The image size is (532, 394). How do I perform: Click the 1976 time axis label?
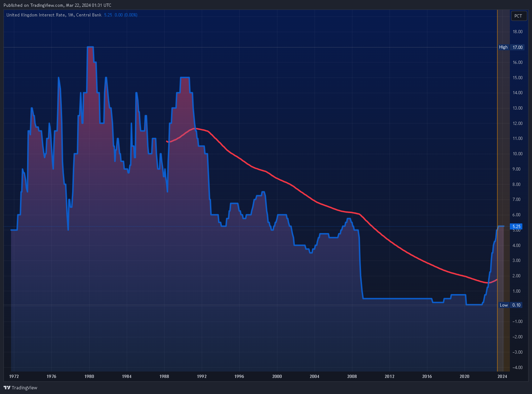(x=51, y=377)
